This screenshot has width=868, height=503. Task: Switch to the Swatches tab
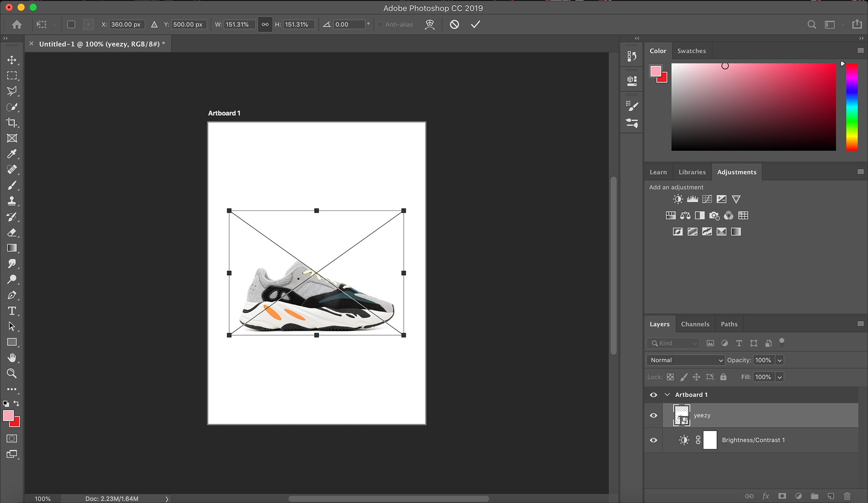(691, 51)
